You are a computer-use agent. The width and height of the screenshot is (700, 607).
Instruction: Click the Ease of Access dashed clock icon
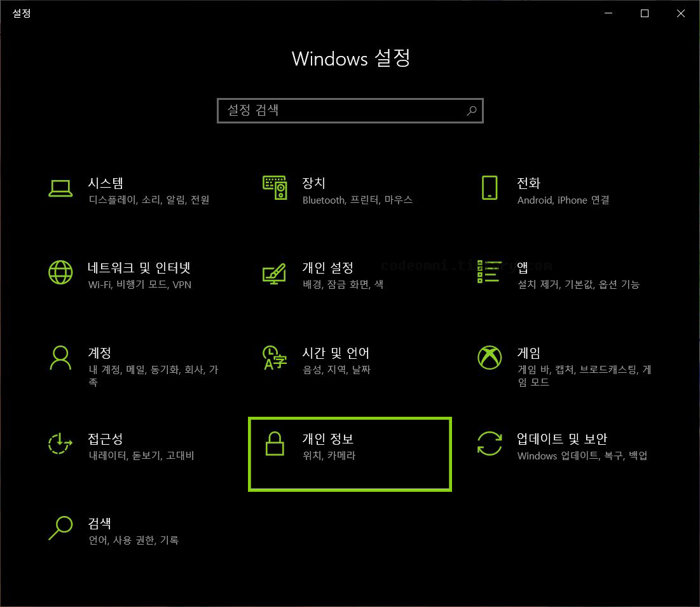pyautogui.click(x=60, y=443)
